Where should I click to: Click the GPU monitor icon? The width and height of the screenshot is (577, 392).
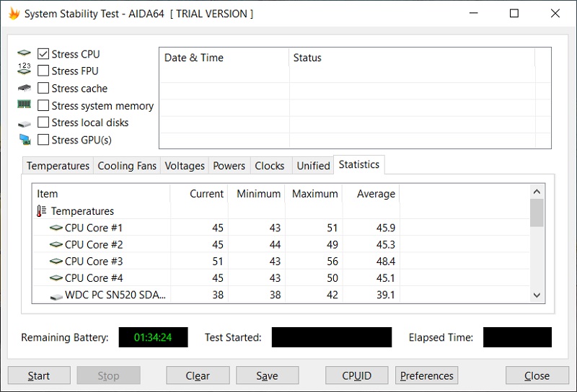coord(25,139)
